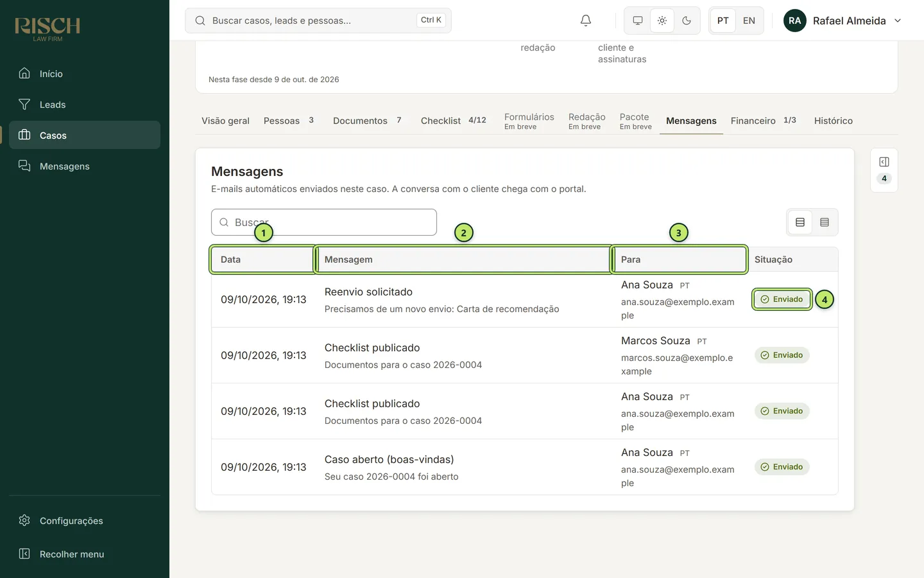The image size is (924, 578).
Task: Open the Reenvio solicitado message
Action: point(368,292)
